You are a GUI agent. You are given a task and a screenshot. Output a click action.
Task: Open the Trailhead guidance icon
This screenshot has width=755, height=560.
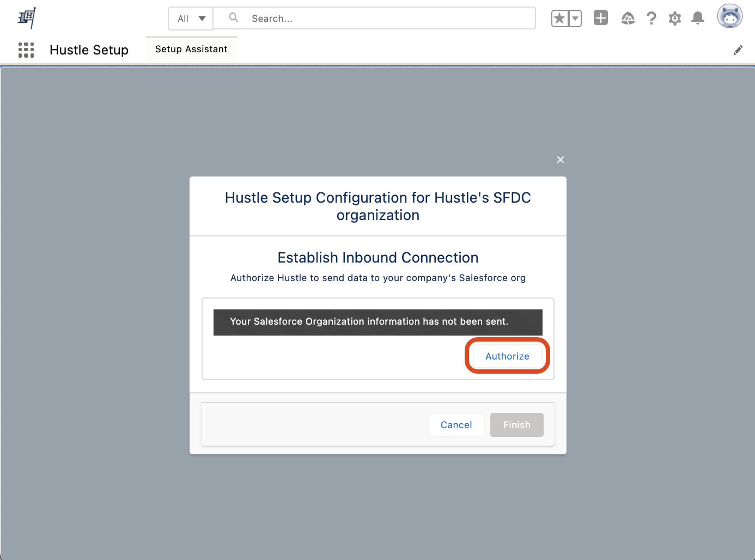pyautogui.click(x=628, y=19)
